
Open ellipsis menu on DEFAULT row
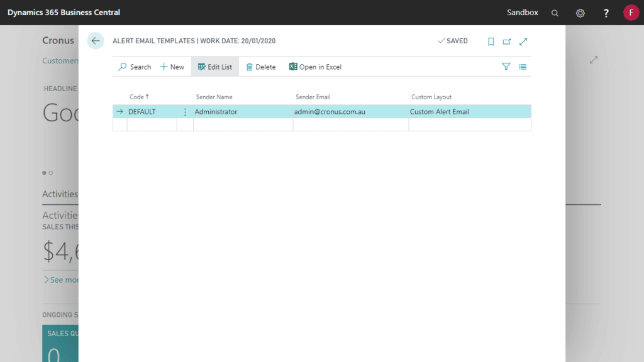[184, 111]
